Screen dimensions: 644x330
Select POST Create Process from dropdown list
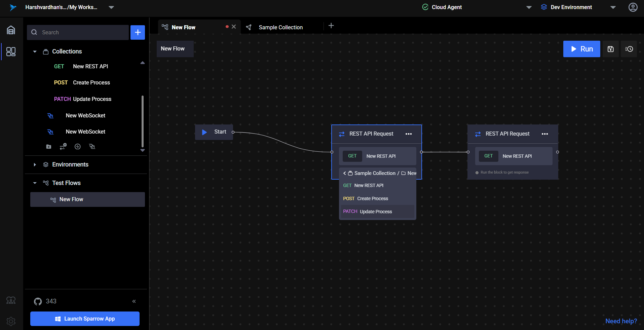click(x=378, y=198)
